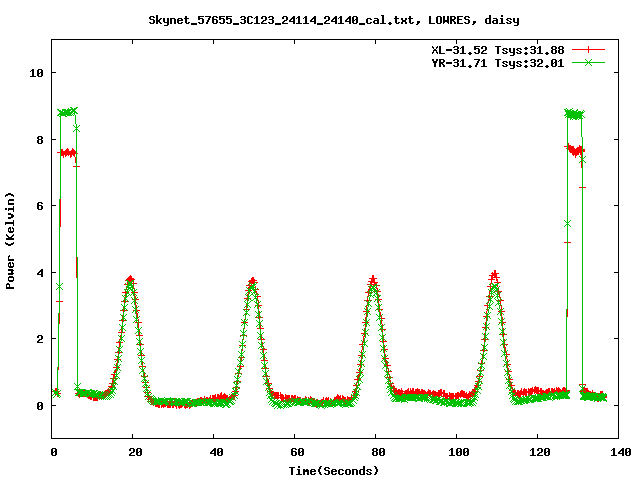
Task: Click the y-axis tick label 10
Action: coord(36,73)
